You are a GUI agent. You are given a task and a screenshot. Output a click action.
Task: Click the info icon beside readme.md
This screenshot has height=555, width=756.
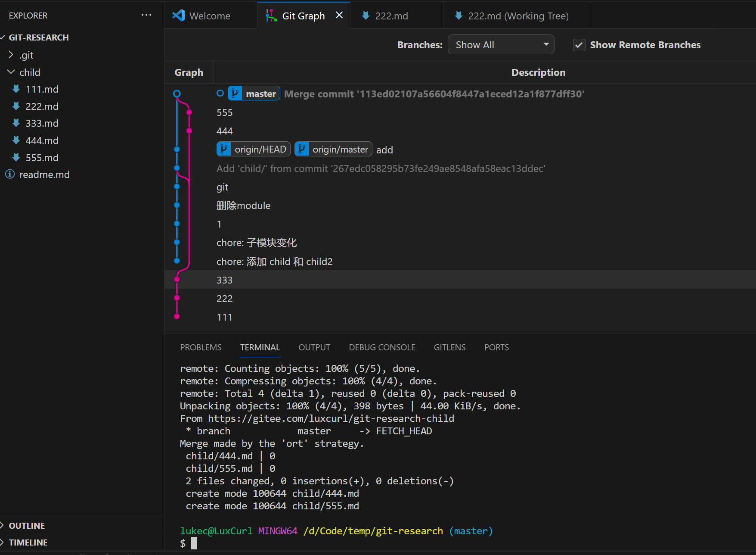(x=10, y=175)
